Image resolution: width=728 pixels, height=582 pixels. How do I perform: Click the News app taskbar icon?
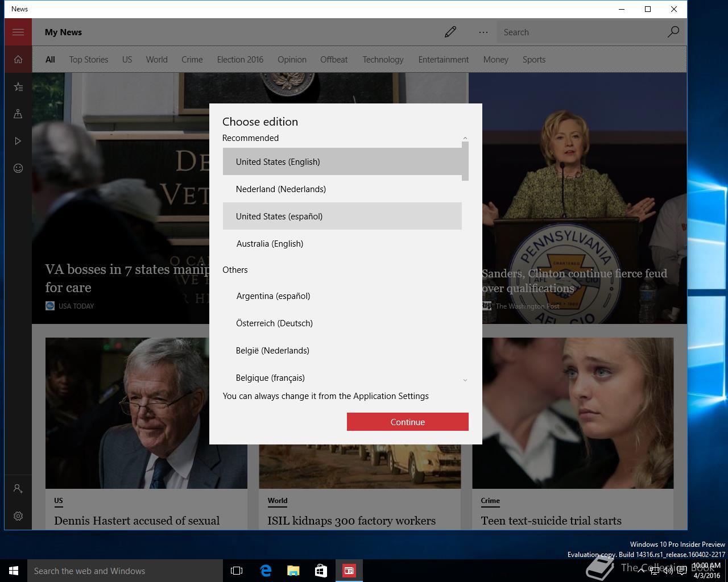point(349,571)
